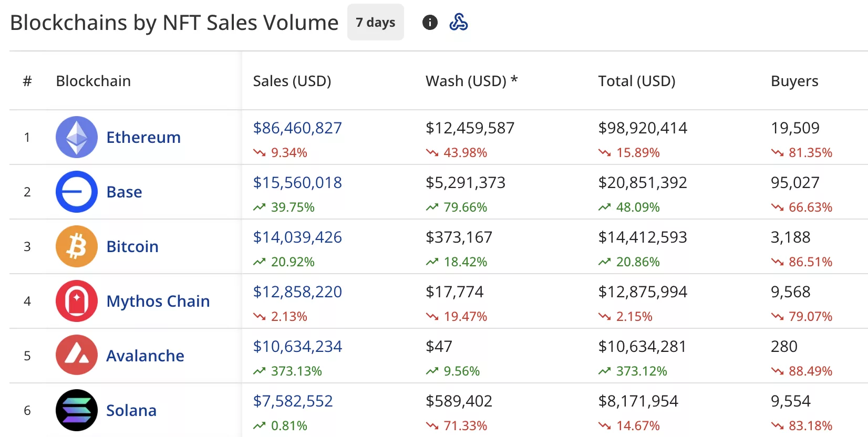Image resolution: width=868 pixels, height=437 pixels.
Task: Click the Mythos Chain logo icon
Action: click(x=77, y=301)
